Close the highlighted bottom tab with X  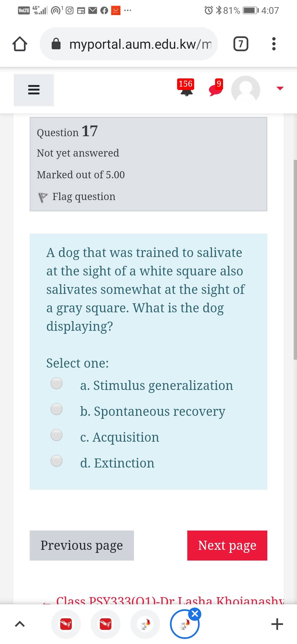[x=195, y=614]
